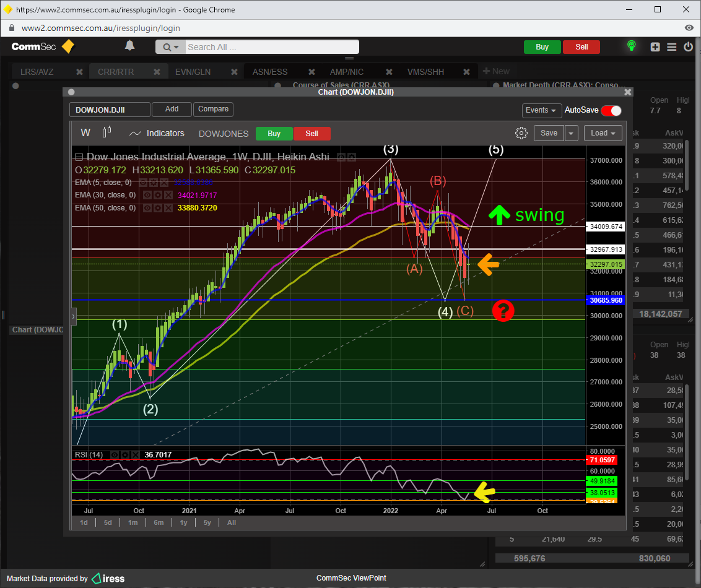Click the Compare button
701x588 pixels.
(213, 109)
